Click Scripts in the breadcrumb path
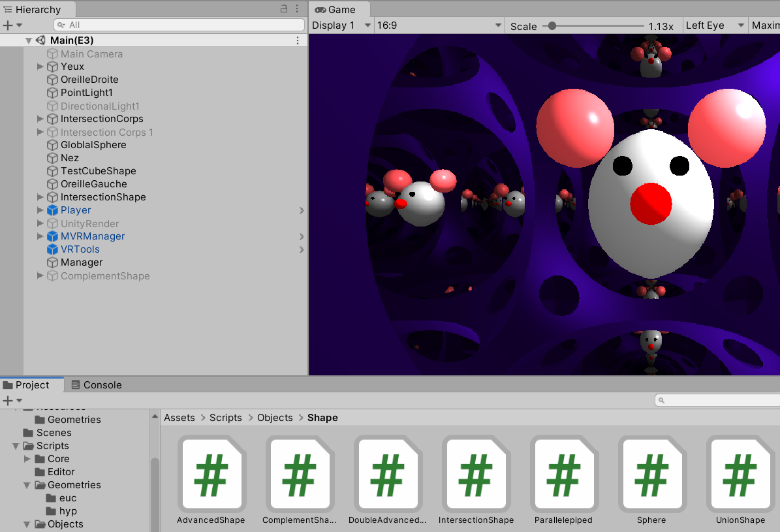Viewport: 780px width, 532px height. pyautogui.click(x=225, y=418)
